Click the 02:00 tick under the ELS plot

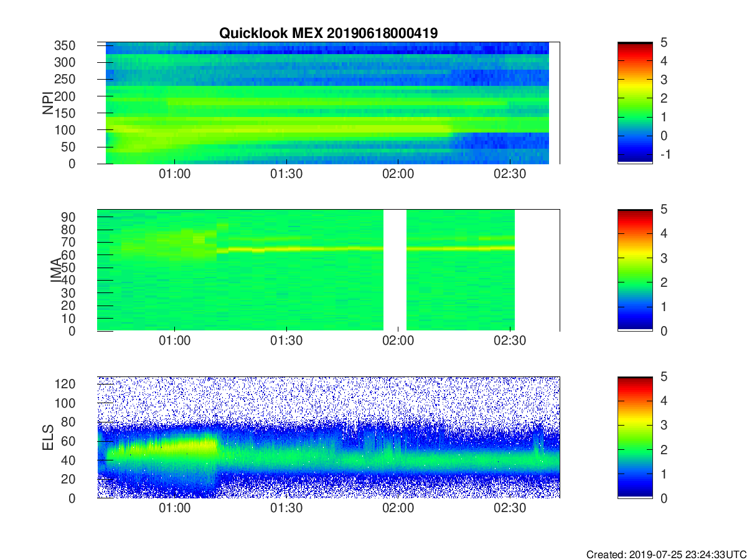pyautogui.click(x=398, y=509)
